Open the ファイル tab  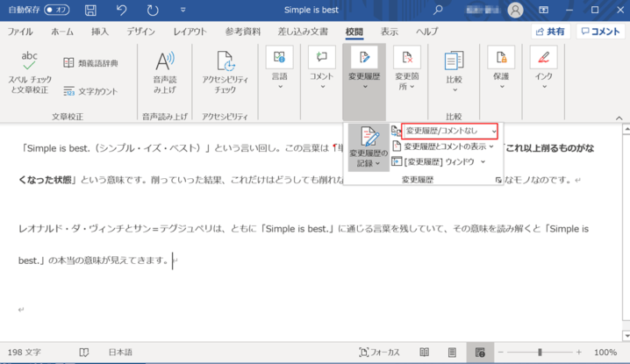(20, 32)
